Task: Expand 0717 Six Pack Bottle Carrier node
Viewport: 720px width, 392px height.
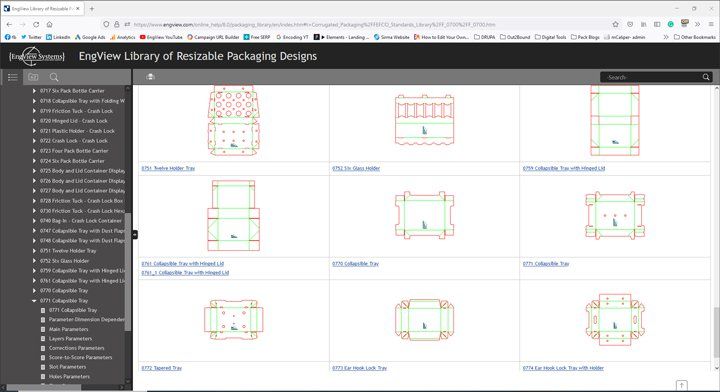Action: [34, 91]
